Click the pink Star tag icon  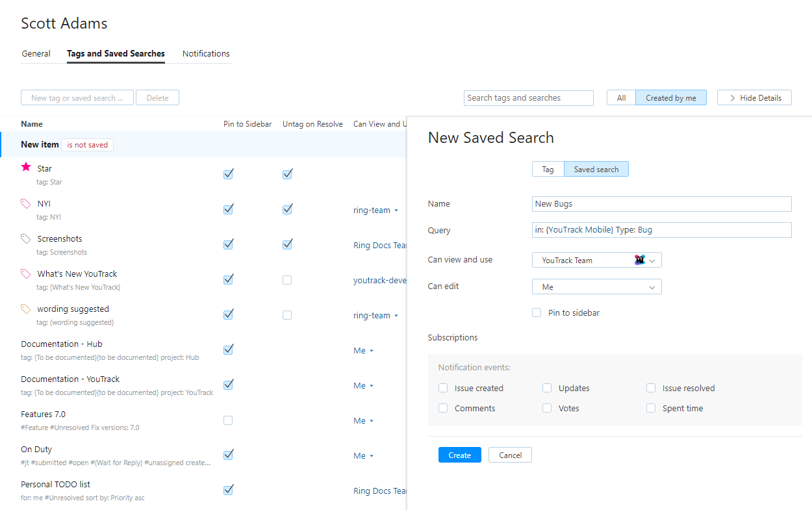point(26,167)
